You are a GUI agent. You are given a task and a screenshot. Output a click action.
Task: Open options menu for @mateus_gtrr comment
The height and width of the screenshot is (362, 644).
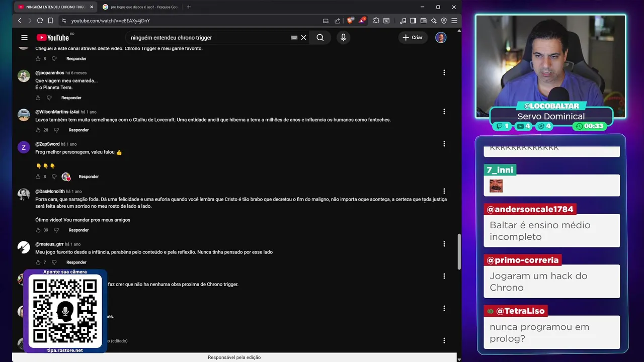[444, 244]
